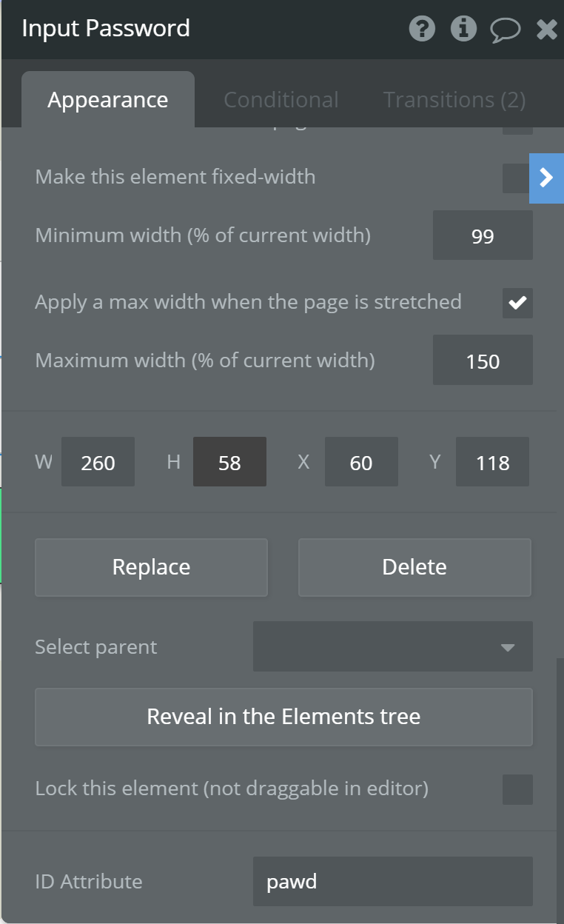Screen dimensions: 564x924
Task: Click the W width field showing 260
Action: point(98,462)
